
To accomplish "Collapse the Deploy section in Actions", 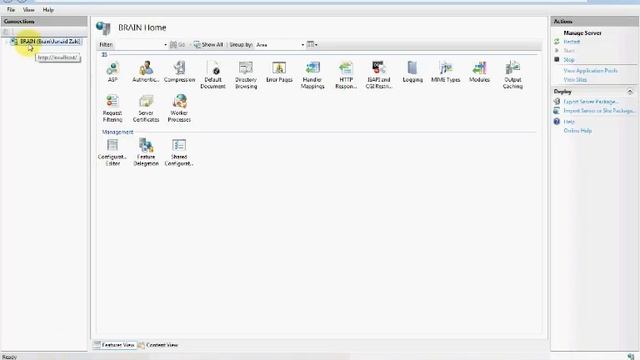I will [630, 91].
